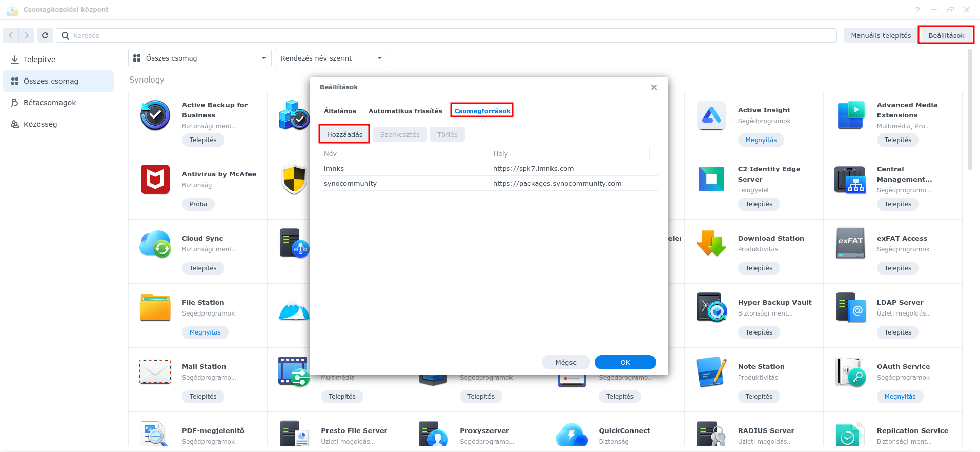The height and width of the screenshot is (452, 980).
Task: Click the Manuális telepítés button
Action: (x=881, y=35)
